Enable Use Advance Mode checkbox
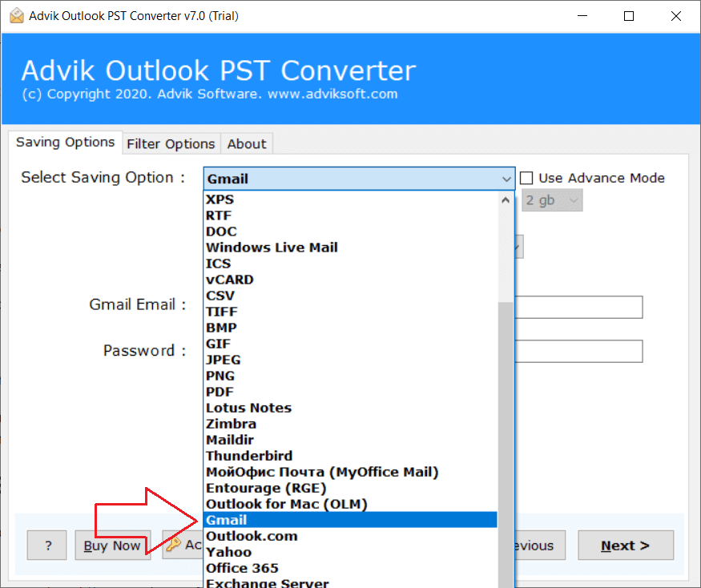Viewport: 701px width, 588px height. point(526,178)
